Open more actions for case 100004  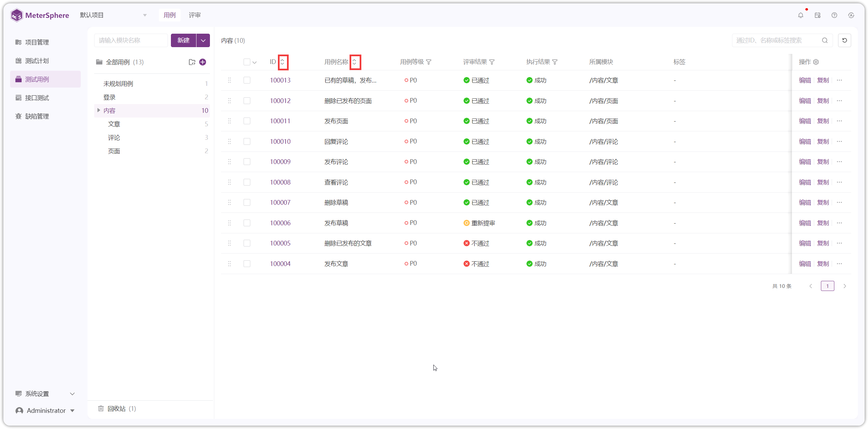pos(839,264)
